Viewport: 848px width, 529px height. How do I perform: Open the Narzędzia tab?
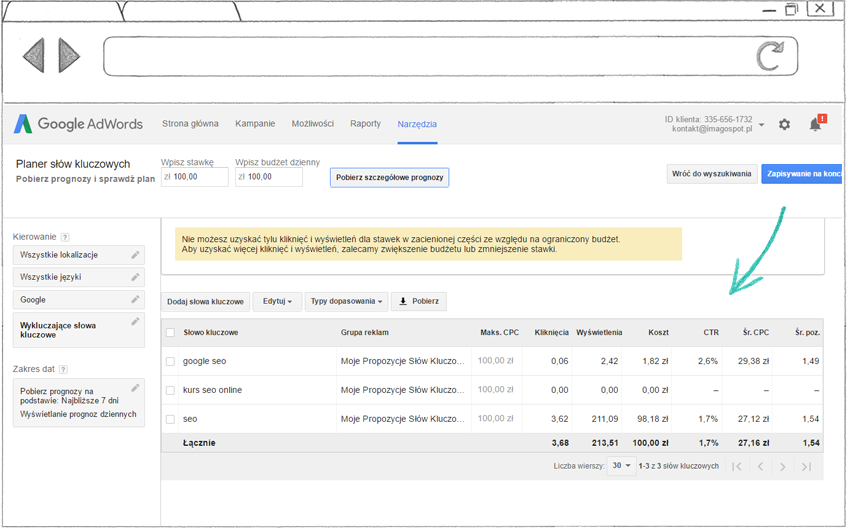[x=417, y=124]
